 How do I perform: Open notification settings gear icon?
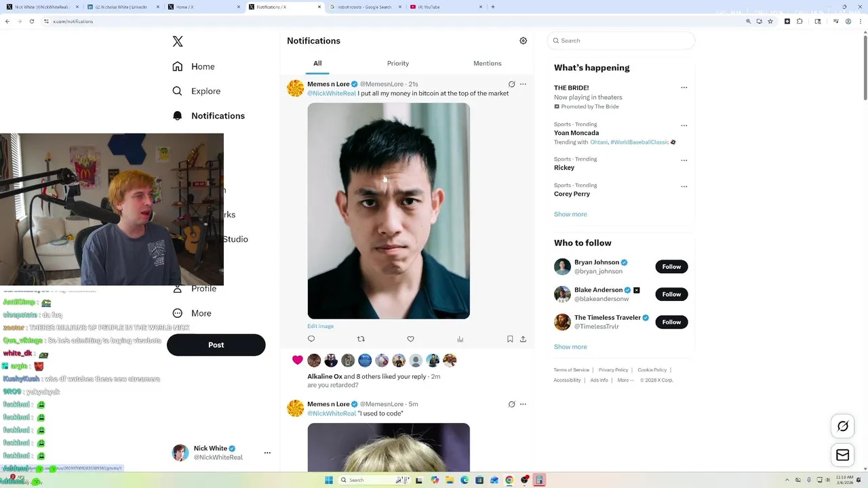523,41
